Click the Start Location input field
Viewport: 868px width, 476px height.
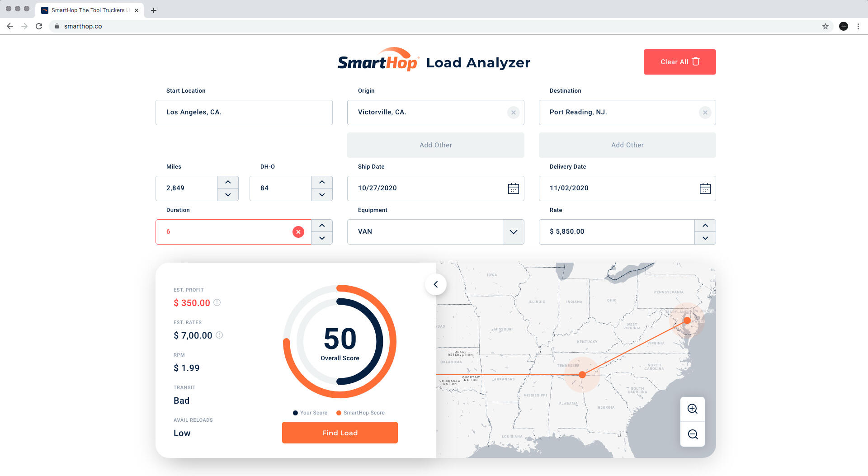click(x=244, y=113)
